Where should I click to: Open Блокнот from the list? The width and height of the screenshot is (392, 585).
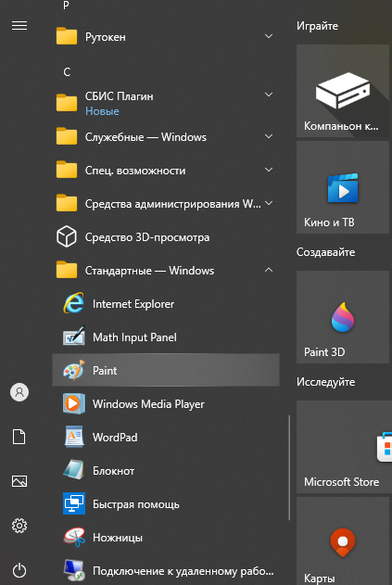(x=166, y=470)
